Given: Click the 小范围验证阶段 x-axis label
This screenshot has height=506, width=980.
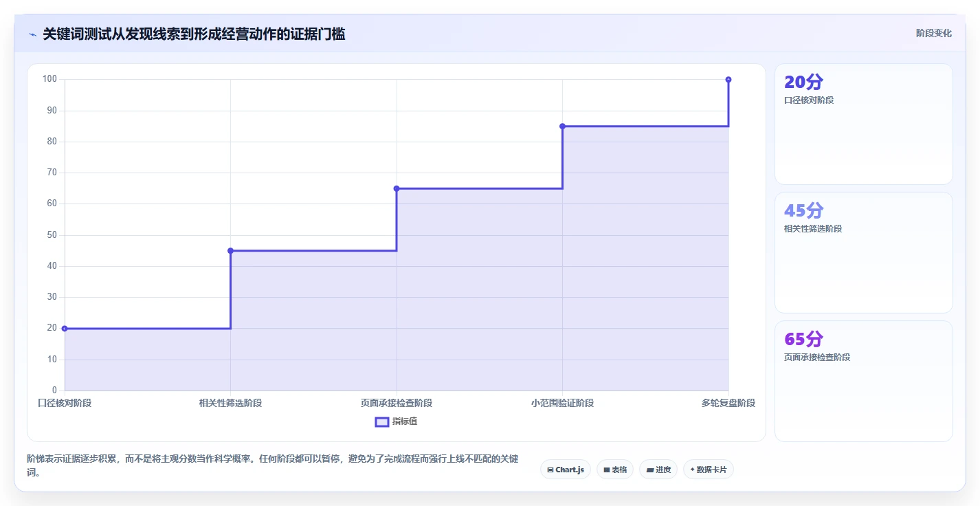Looking at the screenshot, I should point(562,403).
